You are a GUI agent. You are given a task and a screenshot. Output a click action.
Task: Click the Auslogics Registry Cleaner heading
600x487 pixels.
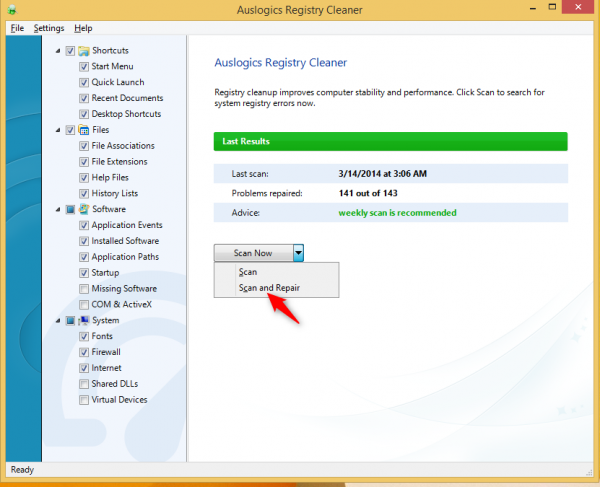(x=280, y=62)
